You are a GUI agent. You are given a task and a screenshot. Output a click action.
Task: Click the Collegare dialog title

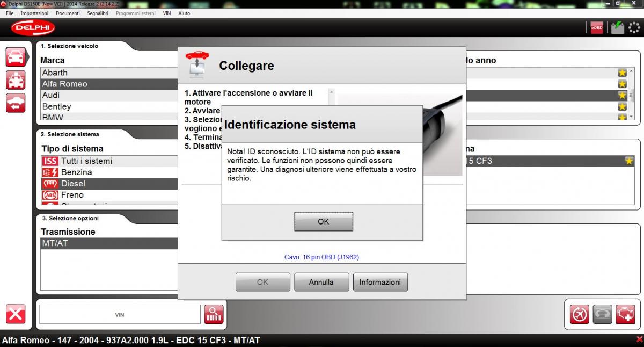pyautogui.click(x=246, y=66)
